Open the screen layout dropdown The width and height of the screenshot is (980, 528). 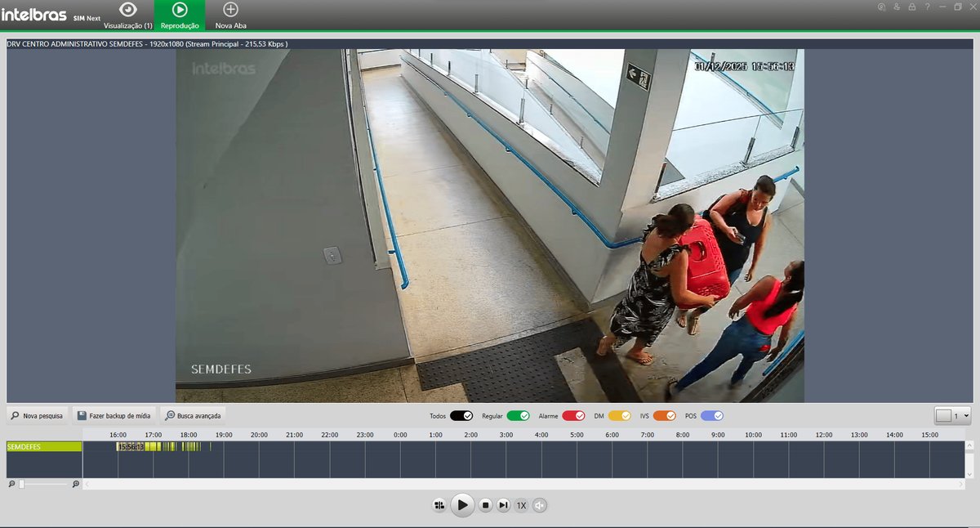[x=953, y=415]
